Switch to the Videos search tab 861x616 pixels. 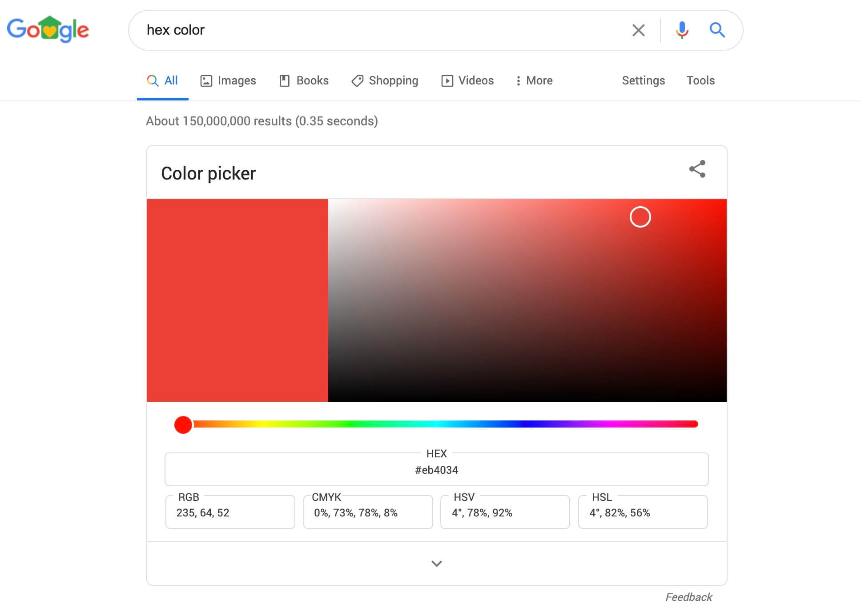point(475,80)
